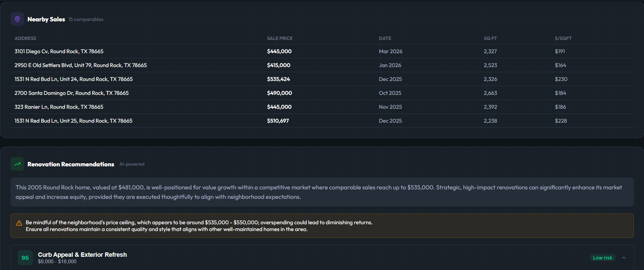Click the price ceiling warning text
644x270 pixels.
pyautogui.click(x=199, y=226)
